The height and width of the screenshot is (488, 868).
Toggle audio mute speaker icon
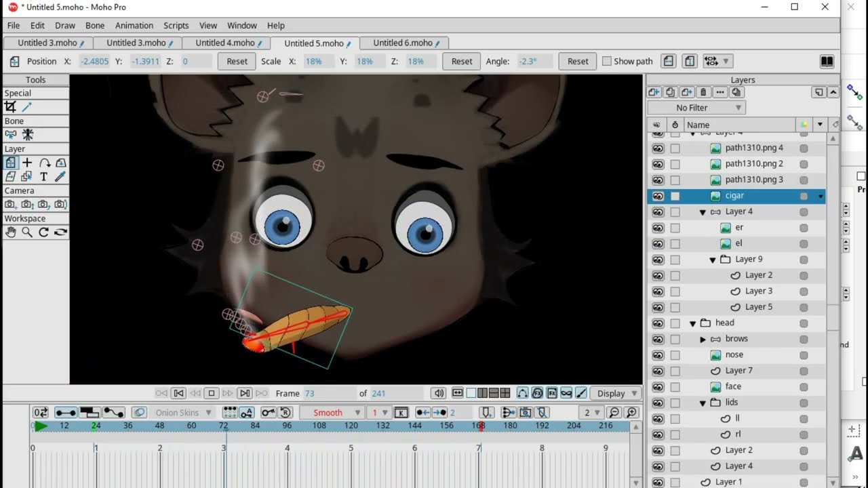(x=439, y=393)
